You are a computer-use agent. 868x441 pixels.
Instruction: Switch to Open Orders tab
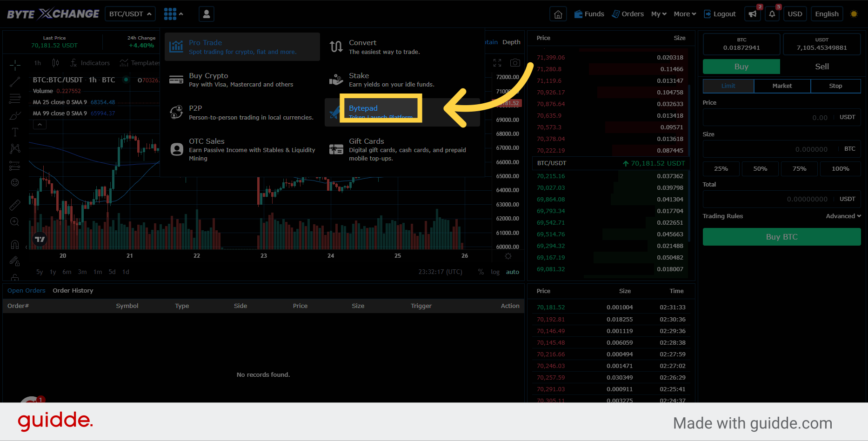(27, 291)
